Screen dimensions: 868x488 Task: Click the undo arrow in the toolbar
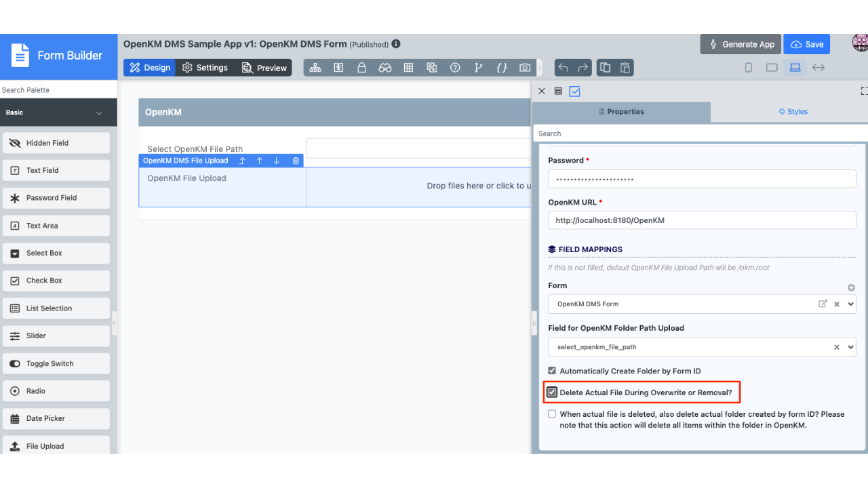[x=563, y=68]
